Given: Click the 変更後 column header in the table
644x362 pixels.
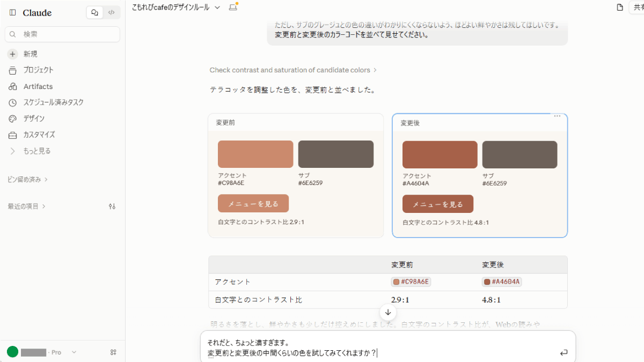Looking at the screenshot, I should [x=493, y=265].
